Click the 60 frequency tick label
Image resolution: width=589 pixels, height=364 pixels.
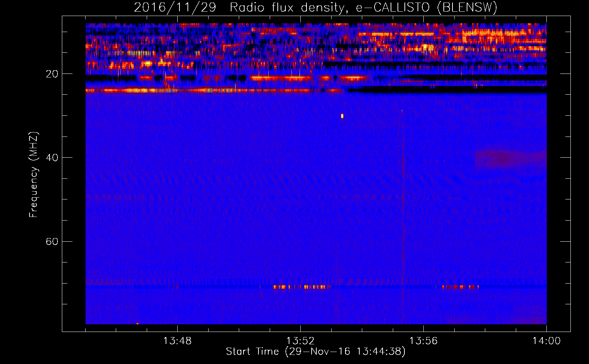click(x=52, y=241)
